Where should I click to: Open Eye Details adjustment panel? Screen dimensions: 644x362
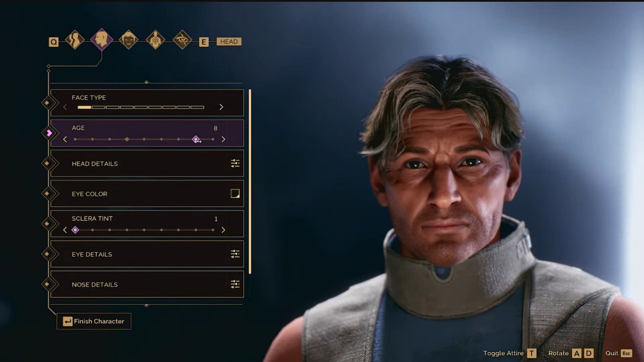click(x=234, y=254)
